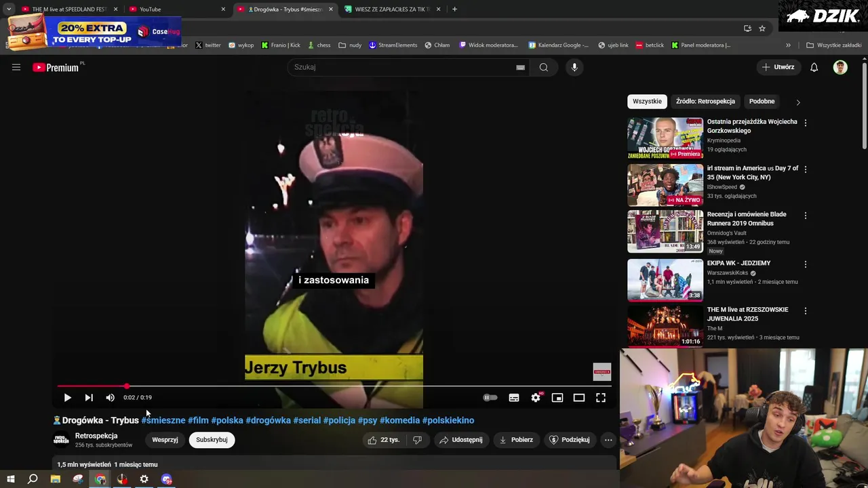868x488 pixels.
Task: Open the Windows Start menu
Action: point(11,479)
